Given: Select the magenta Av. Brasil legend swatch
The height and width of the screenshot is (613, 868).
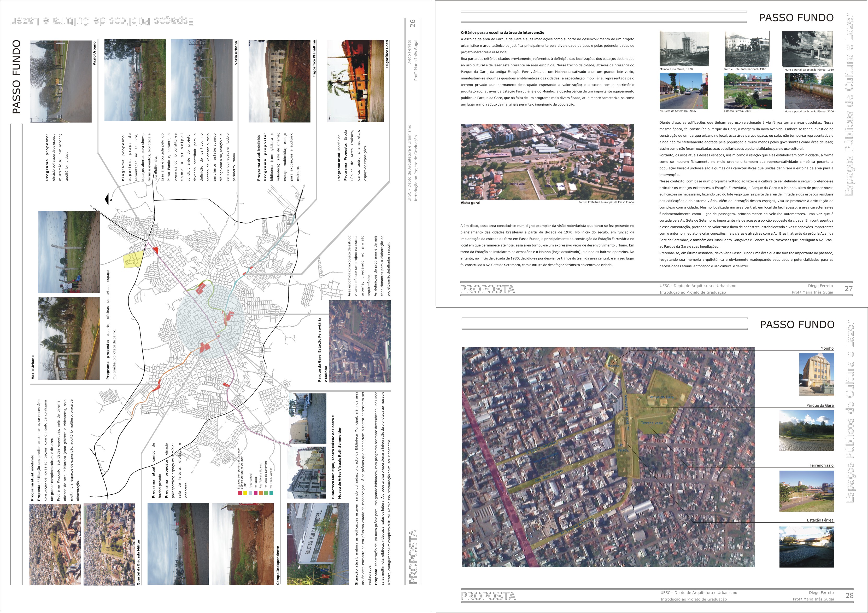Looking at the screenshot, I should point(256,493).
